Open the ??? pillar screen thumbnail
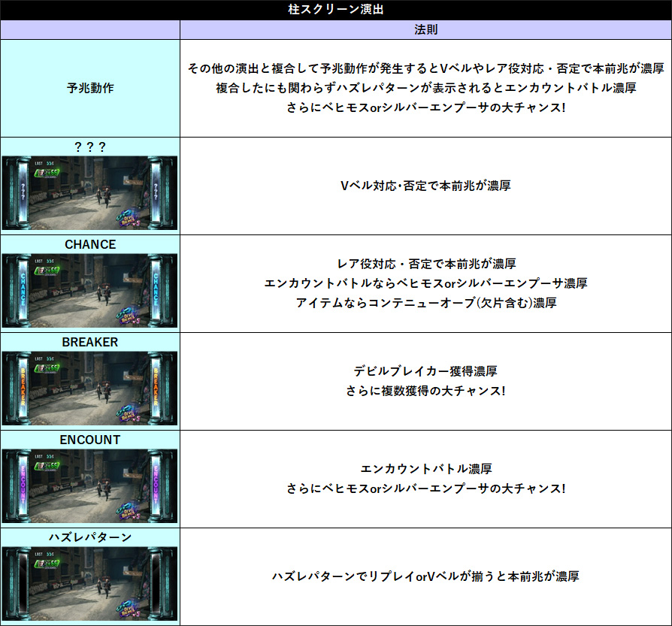This screenshot has width=672, height=626. click(89, 193)
